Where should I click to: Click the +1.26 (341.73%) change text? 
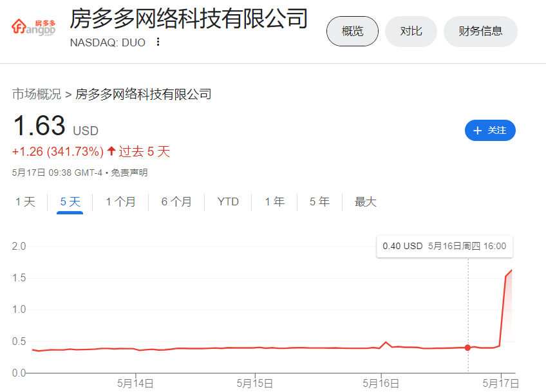coord(58,151)
